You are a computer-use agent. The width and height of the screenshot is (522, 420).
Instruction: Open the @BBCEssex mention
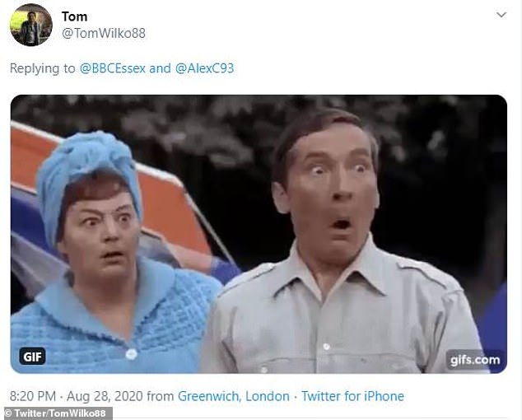click(x=113, y=68)
